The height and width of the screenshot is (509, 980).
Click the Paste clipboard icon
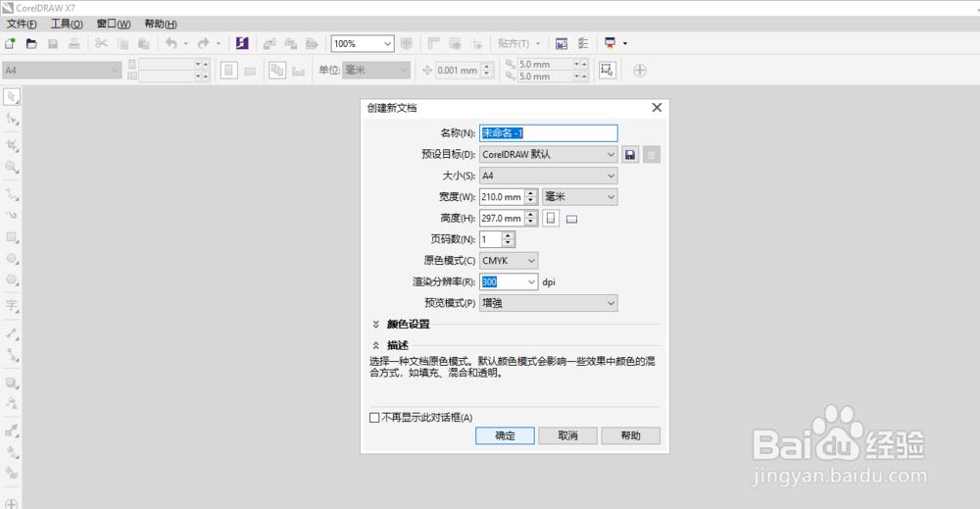click(x=144, y=44)
